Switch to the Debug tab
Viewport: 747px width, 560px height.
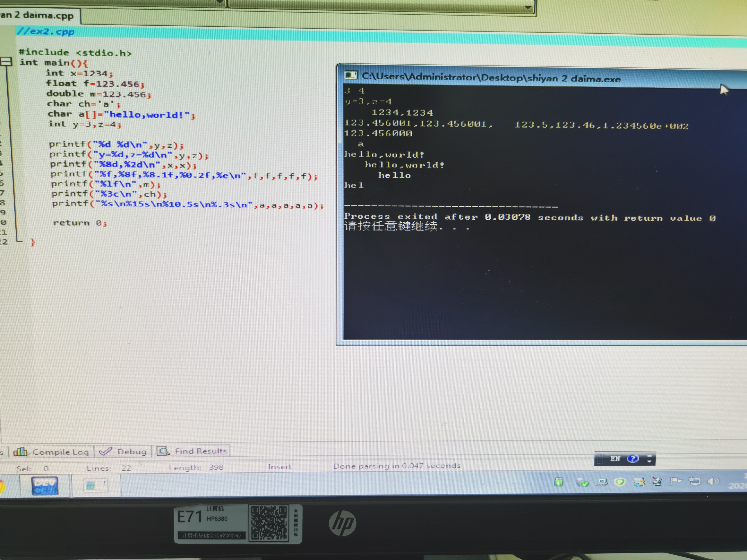pos(123,451)
